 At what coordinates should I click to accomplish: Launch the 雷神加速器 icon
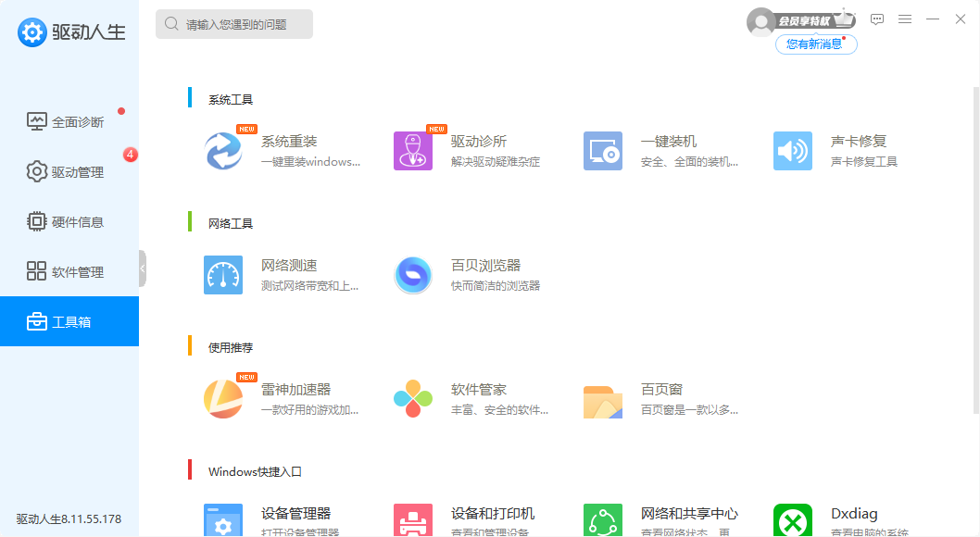(223, 399)
